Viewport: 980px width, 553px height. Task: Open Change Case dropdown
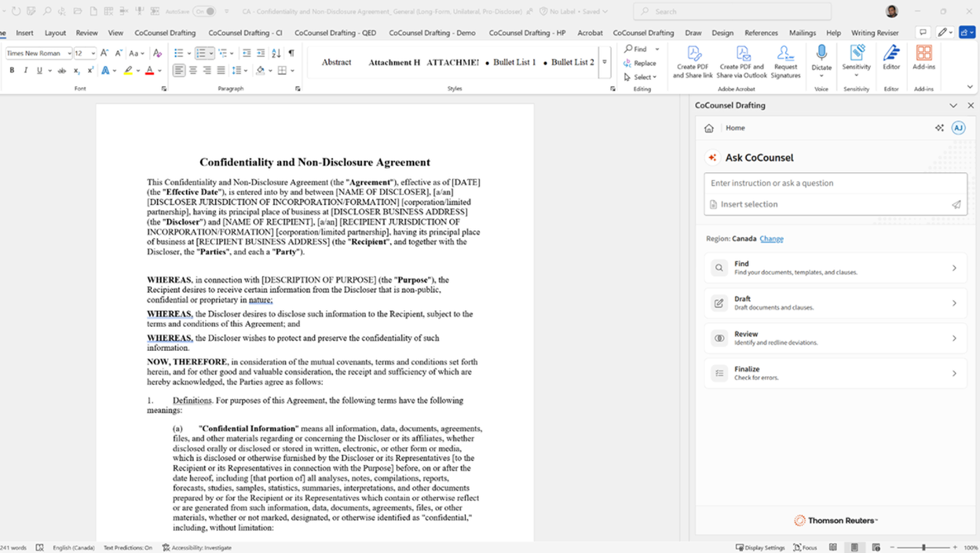click(x=136, y=54)
